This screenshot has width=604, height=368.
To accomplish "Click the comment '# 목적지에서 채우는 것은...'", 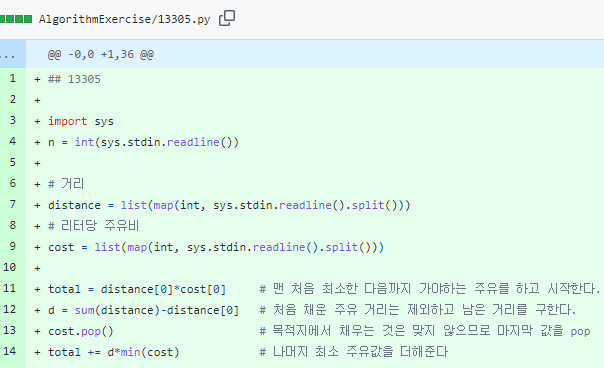I will pos(425,331).
